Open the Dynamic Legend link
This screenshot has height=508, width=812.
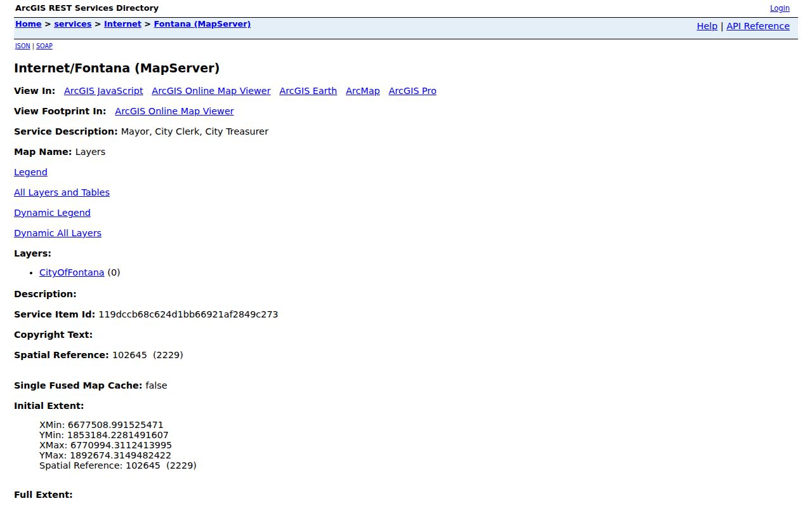pos(52,213)
